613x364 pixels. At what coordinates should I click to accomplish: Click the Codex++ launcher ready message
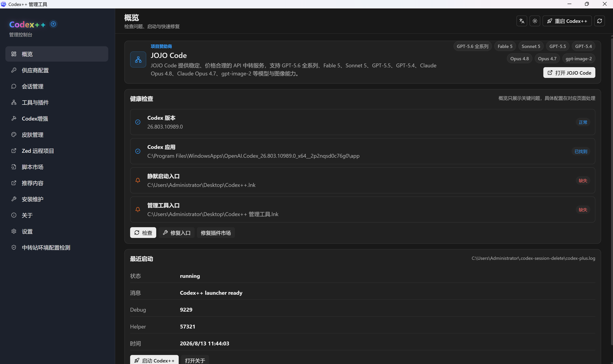[211, 293]
